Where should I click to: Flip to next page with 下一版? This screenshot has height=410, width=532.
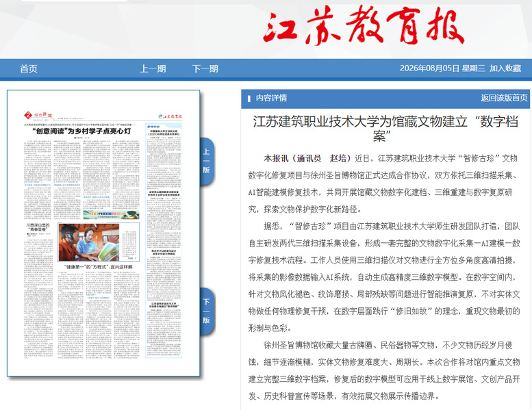[x=206, y=311]
